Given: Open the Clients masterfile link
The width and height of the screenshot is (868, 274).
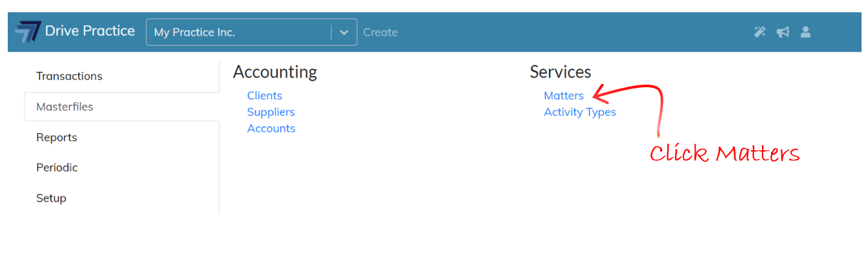Looking at the screenshot, I should pyautogui.click(x=265, y=96).
